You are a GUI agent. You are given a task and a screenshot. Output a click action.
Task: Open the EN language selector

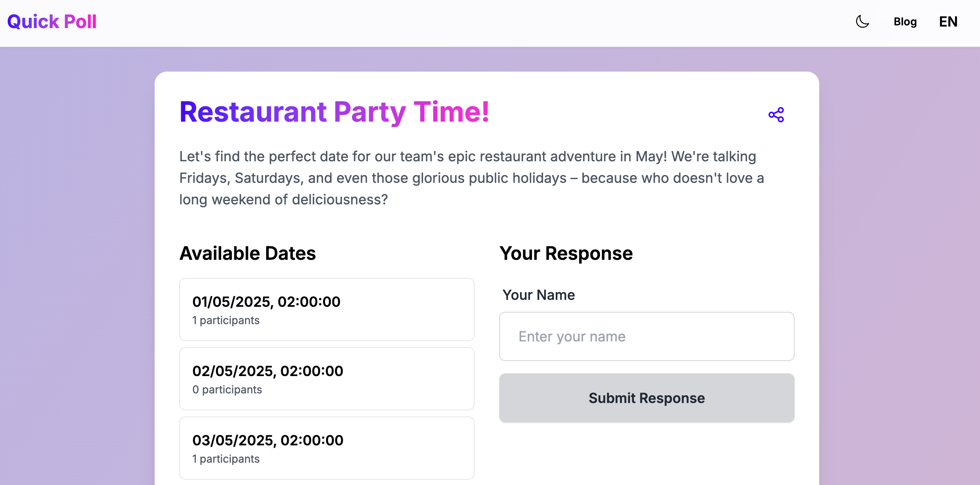click(x=948, y=22)
